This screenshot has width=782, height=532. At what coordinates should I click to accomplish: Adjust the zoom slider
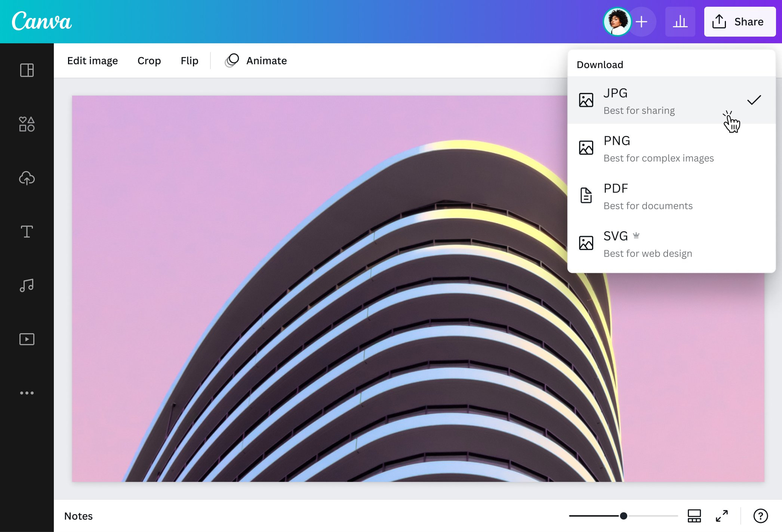coord(623,516)
